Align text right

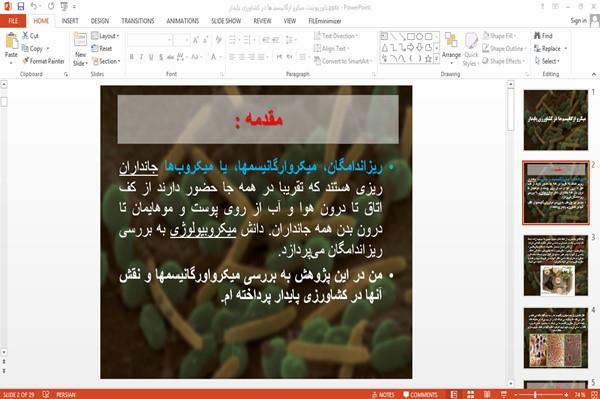[x=251, y=57]
